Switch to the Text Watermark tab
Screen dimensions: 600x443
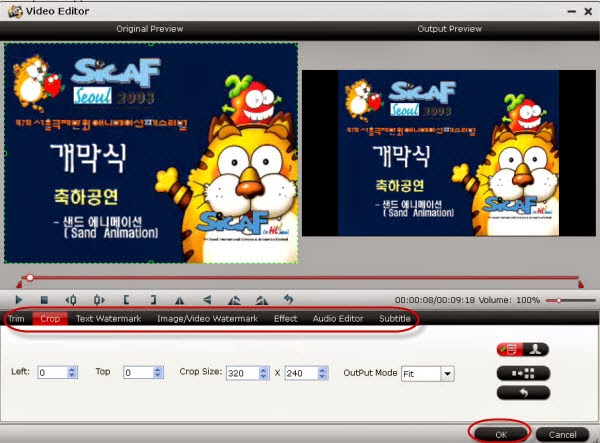tap(108, 319)
